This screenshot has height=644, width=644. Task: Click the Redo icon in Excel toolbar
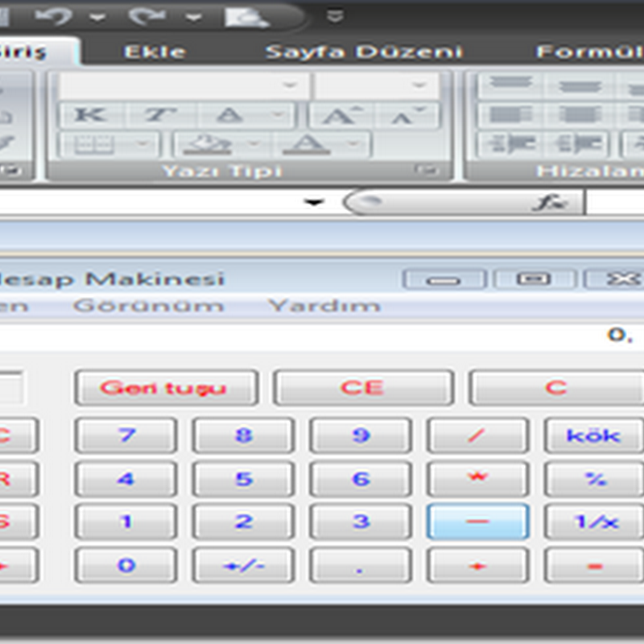click(x=147, y=16)
